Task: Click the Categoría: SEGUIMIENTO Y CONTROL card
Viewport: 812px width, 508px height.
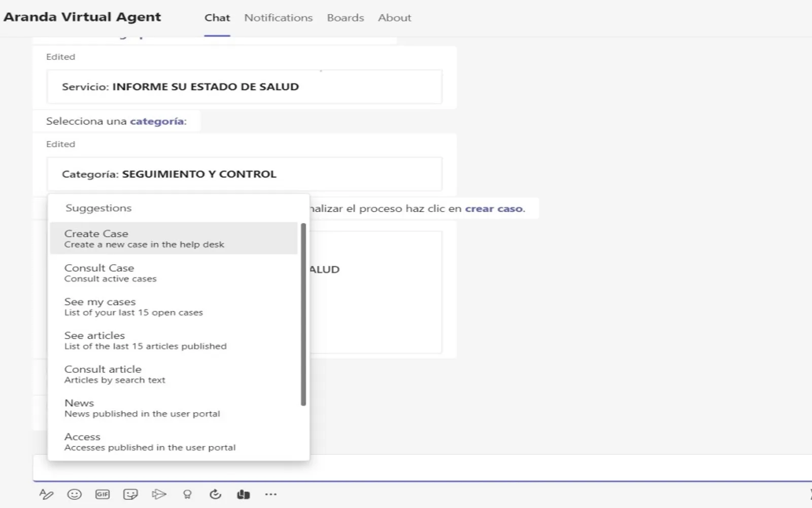Action: (244, 174)
